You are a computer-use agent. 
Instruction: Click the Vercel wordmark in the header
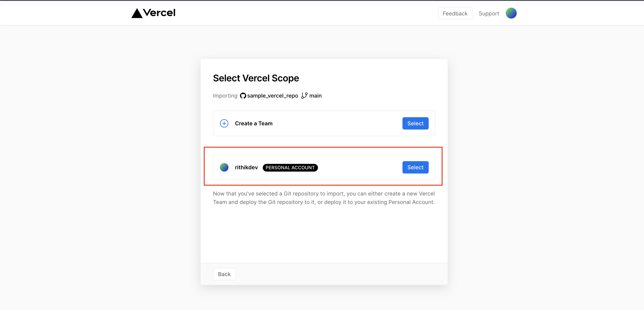[x=159, y=13]
